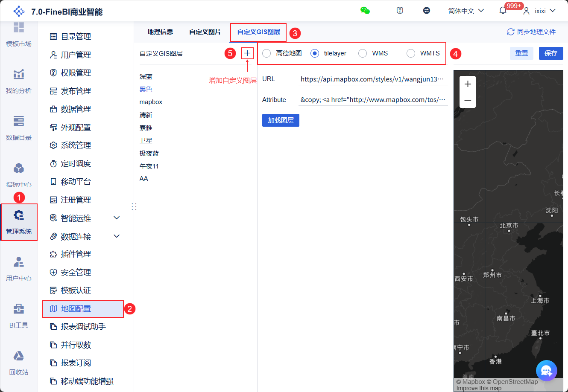
Task: Open the 简体中文 language dropdown
Action: [466, 11]
